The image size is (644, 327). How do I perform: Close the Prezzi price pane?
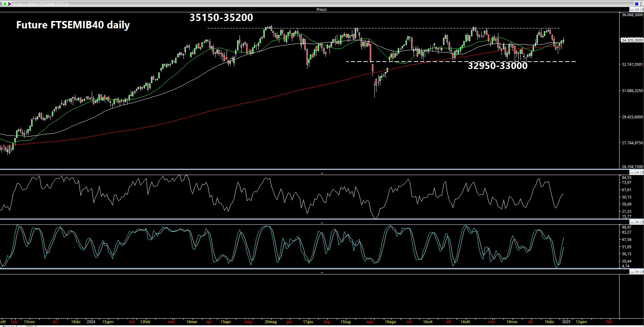pos(642,9)
